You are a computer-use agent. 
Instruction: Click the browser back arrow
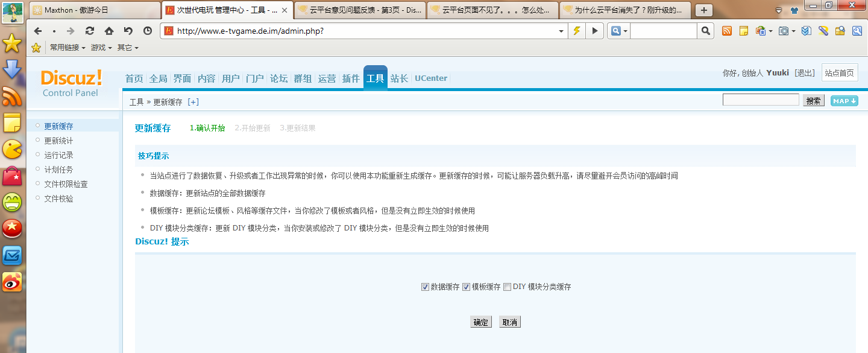pyautogui.click(x=38, y=31)
